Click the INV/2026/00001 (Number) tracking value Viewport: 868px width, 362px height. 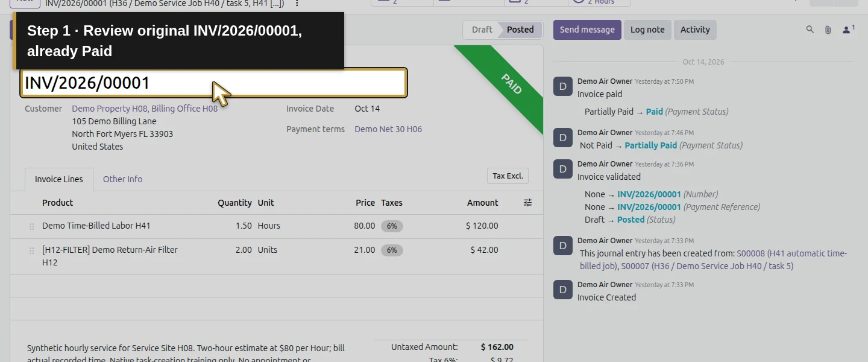pyautogui.click(x=649, y=194)
